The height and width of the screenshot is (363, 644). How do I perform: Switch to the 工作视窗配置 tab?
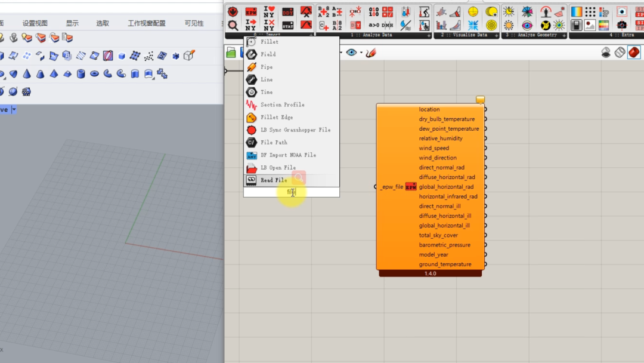pyautogui.click(x=147, y=23)
